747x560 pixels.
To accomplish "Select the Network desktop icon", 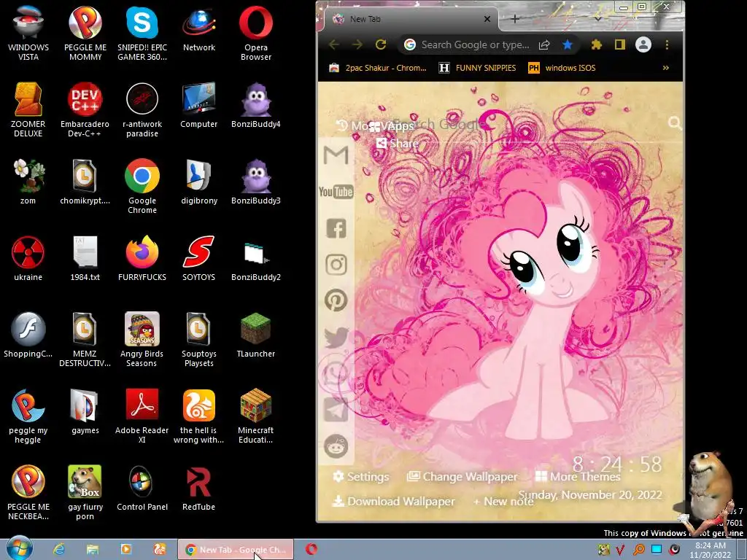I will pyautogui.click(x=199, y=28).
